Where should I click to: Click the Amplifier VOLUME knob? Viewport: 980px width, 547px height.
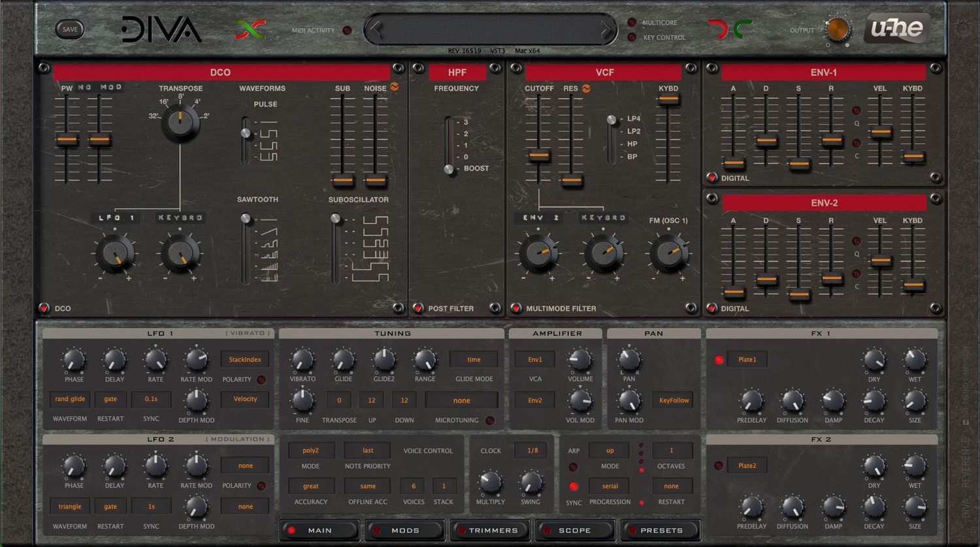tap(580, 360)
